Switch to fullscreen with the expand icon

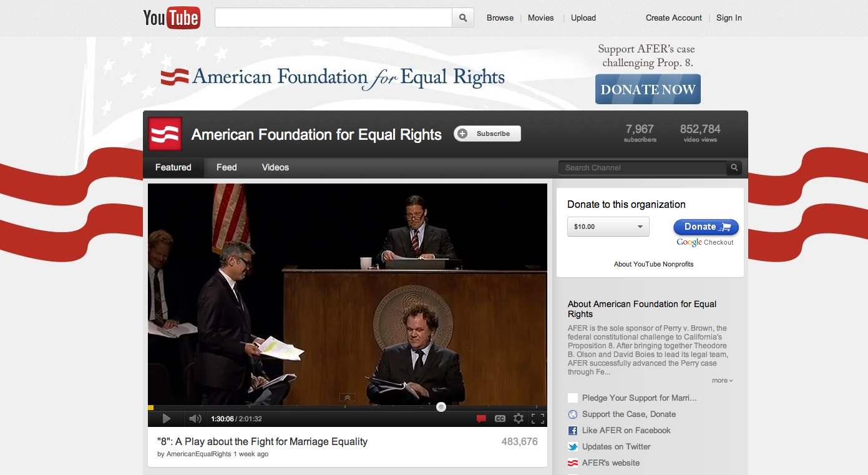pos(537,419)
